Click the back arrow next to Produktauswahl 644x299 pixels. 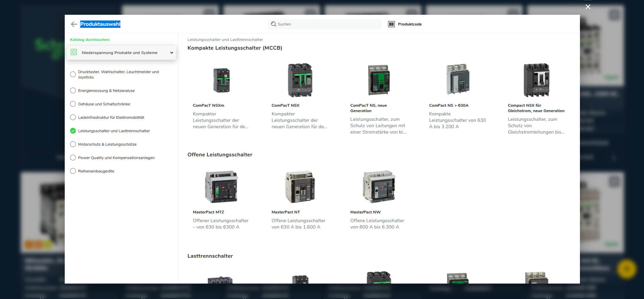(x=74, y=24)
